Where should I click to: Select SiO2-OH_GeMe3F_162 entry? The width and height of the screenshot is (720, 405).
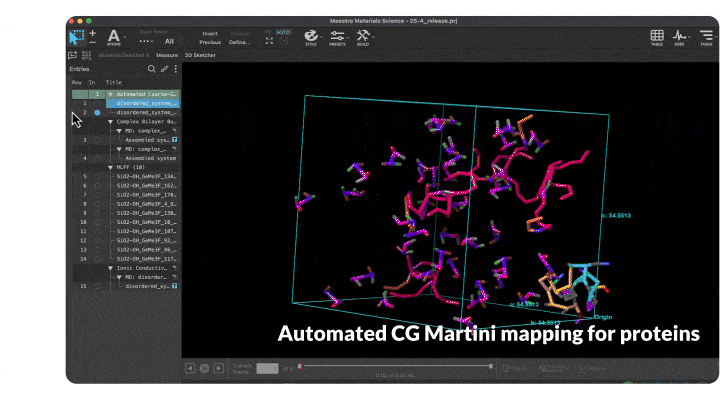click(146, 186)
